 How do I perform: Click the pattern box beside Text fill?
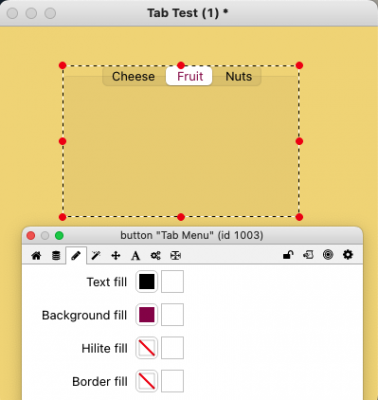click(172, 282)
